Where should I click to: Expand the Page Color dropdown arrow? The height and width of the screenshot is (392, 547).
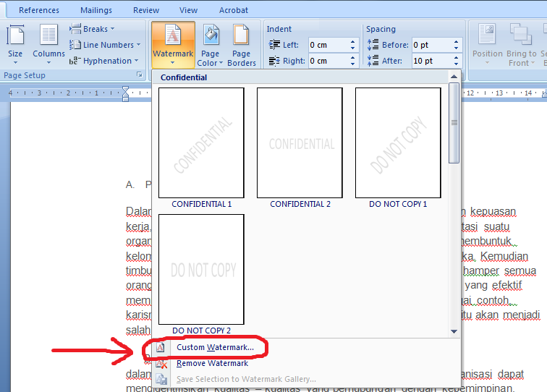[221, 63]
